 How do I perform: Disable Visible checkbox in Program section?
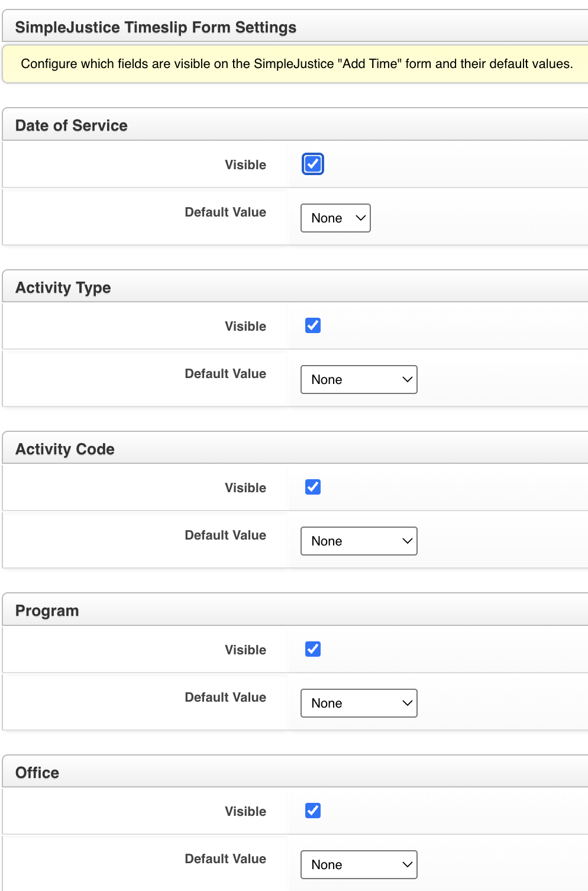tap(313, 649)
